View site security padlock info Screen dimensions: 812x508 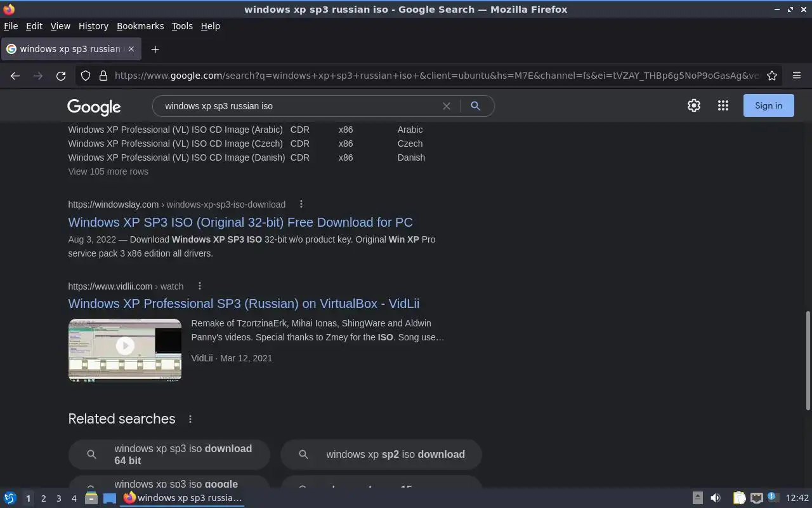coord(103,76)
